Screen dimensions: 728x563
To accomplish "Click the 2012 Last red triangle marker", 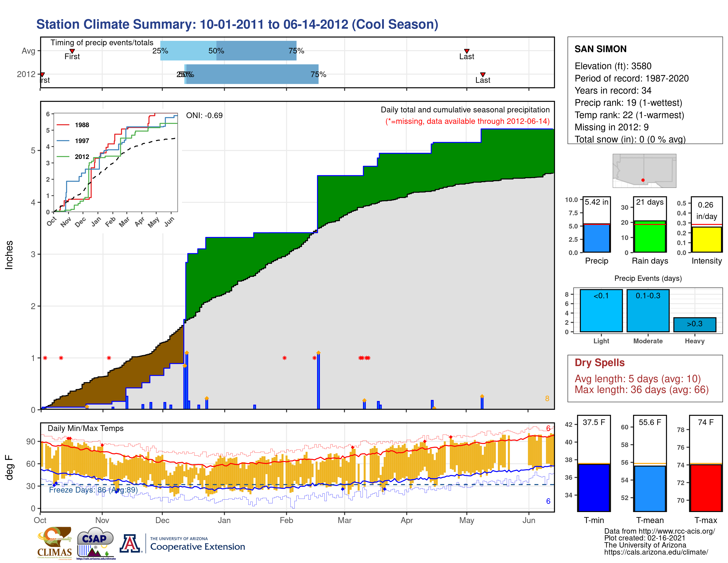I will click(x=483, y=75).
